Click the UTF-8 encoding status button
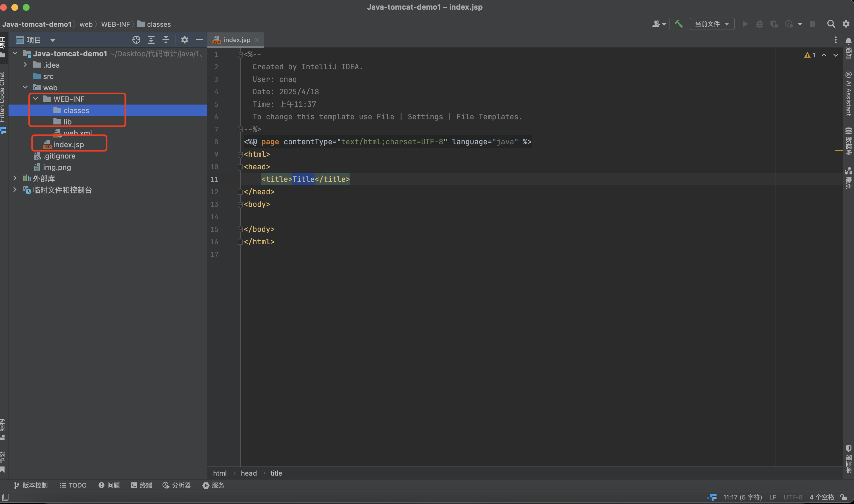 (793, 497)
